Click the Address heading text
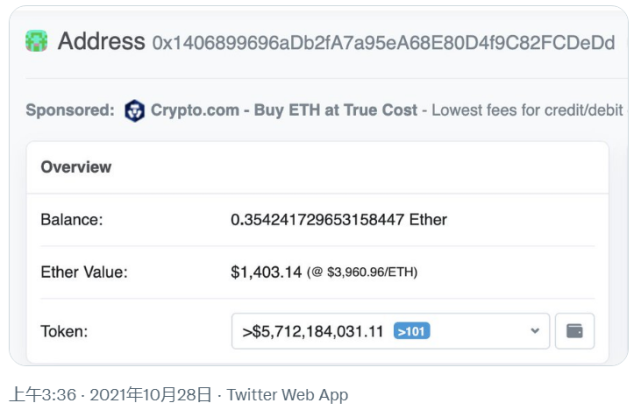Screen dimensions: 641x410 click(101, 41)
